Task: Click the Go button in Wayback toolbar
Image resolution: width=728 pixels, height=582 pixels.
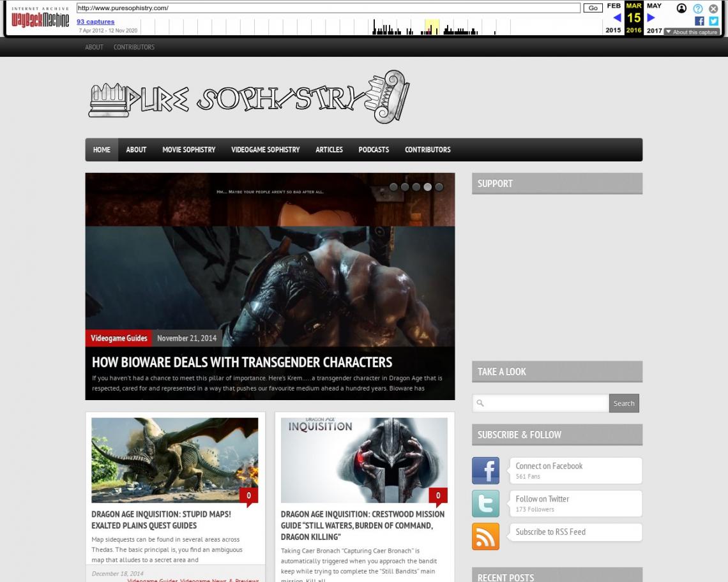Action: pyautogui.click(x=593, y=8)
